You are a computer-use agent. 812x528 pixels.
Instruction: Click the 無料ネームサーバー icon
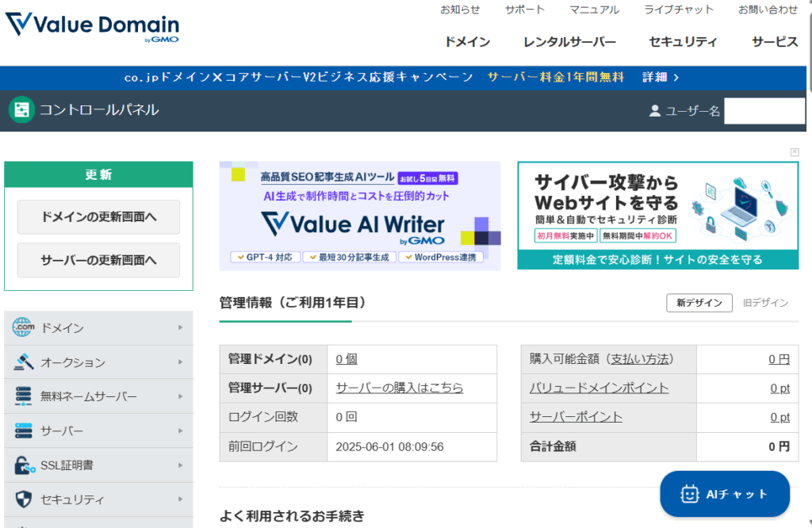coord(23,396)
